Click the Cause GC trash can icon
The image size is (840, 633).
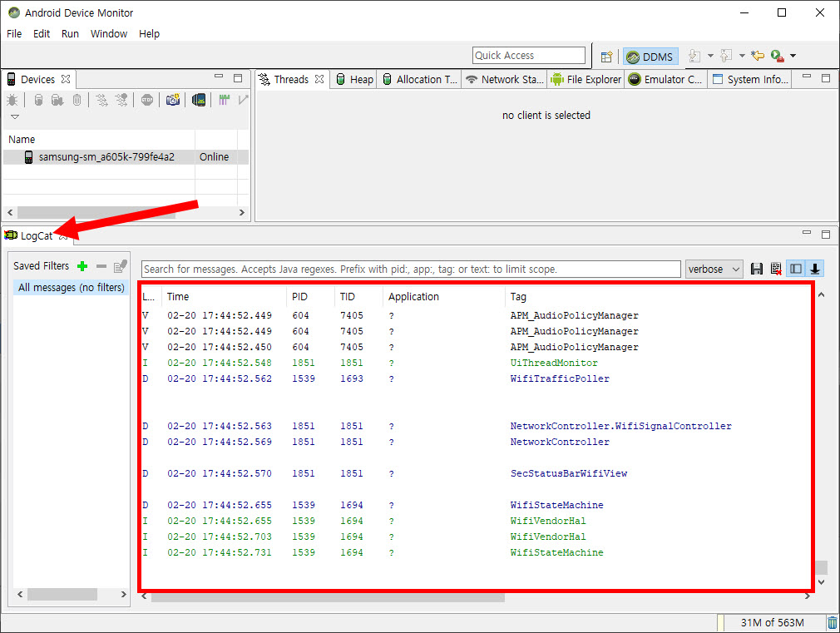point(77,100)
